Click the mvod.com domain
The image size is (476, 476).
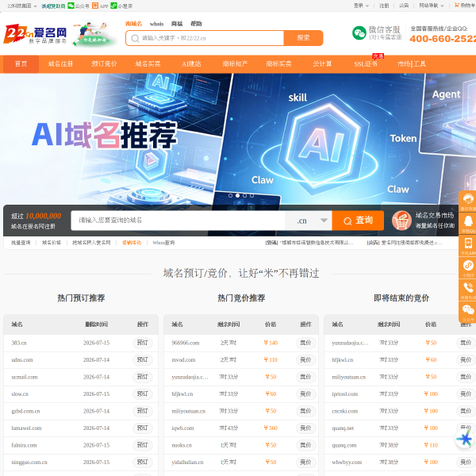coord(182,360)
